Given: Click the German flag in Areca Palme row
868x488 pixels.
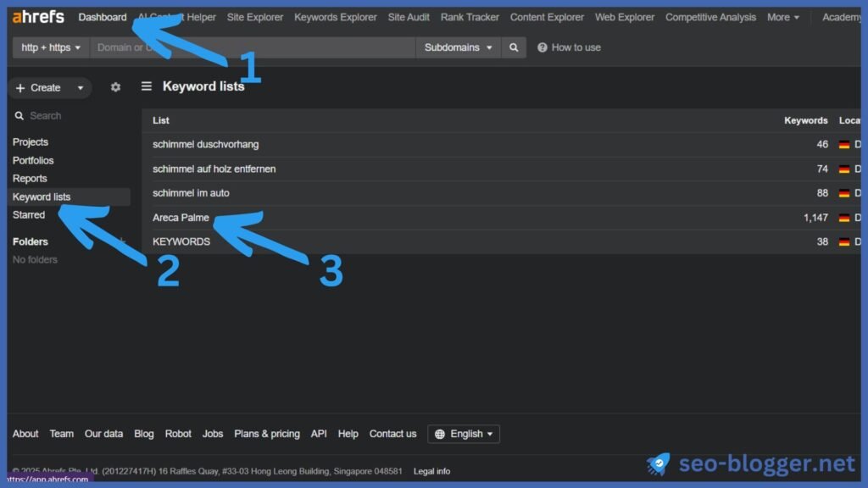Looking at the screenshot, I should (843, 218).
